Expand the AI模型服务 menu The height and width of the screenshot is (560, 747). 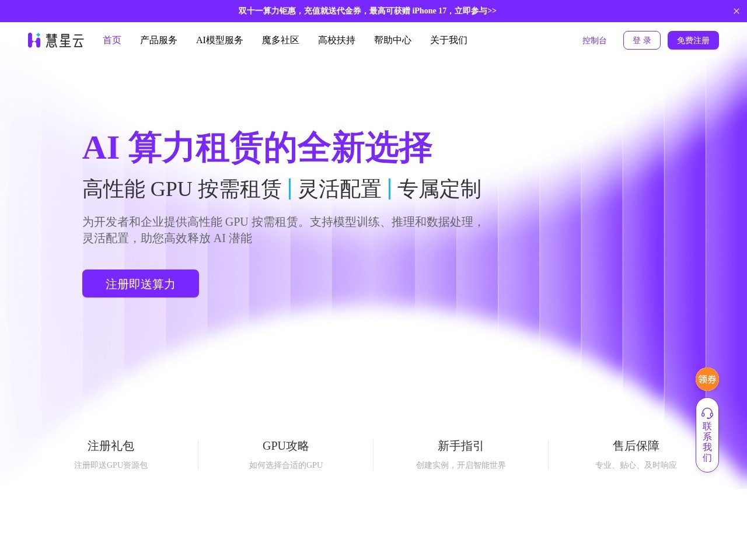[219, 40]
